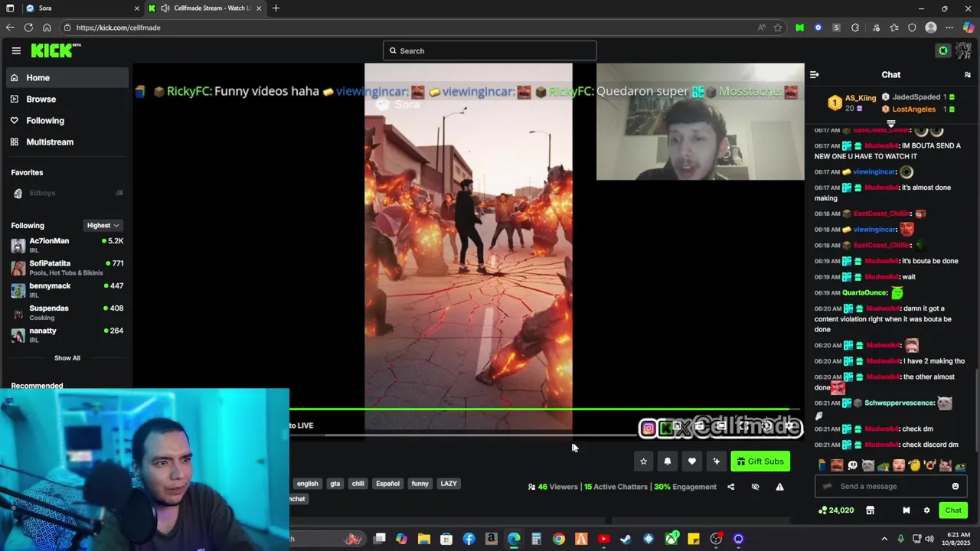Image resolution: width=980 pixels, height=551 pixels.
Task: Click the sparkle icon button beside Gift Subs
Action: point(717,461)
